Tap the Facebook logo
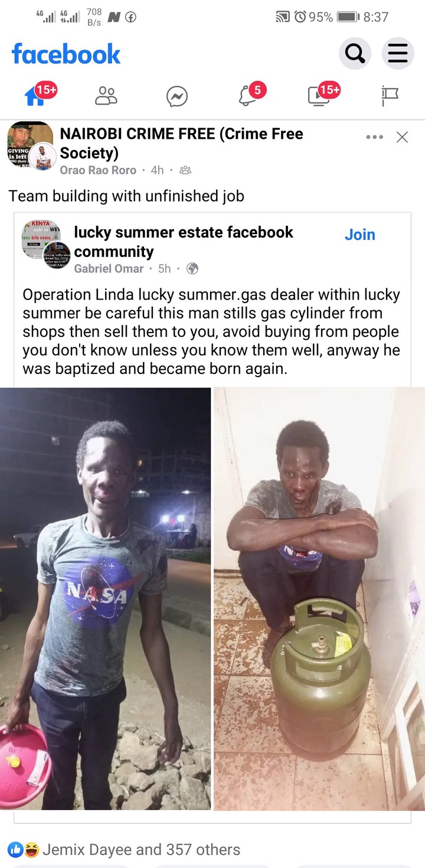Screen dimensions: 425x868 [66, 54]
